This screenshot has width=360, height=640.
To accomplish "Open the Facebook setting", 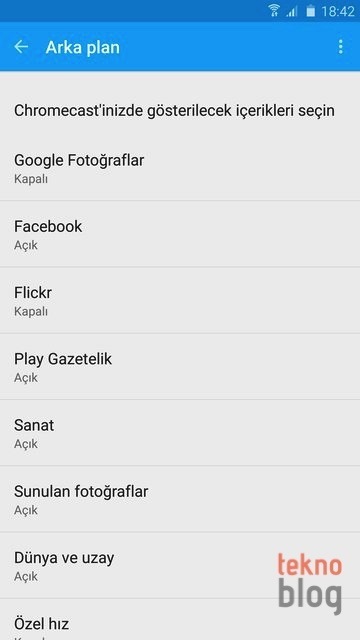I will point(180,234).
